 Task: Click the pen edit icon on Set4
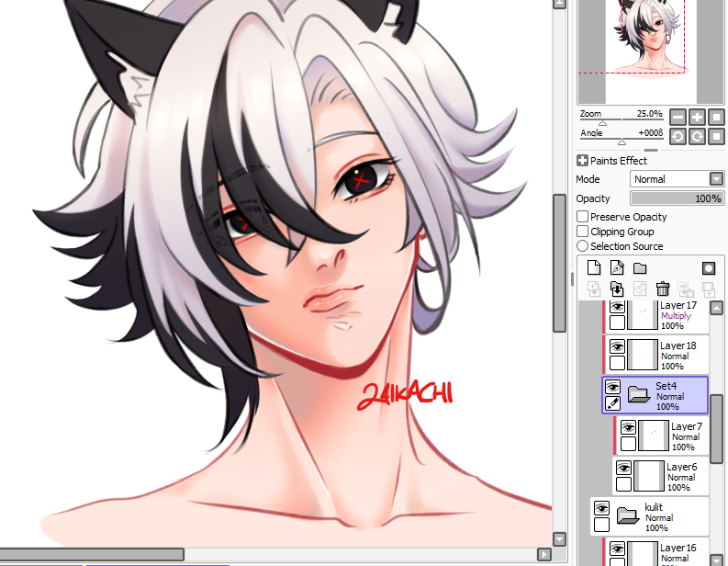click(x=613, y=403)
